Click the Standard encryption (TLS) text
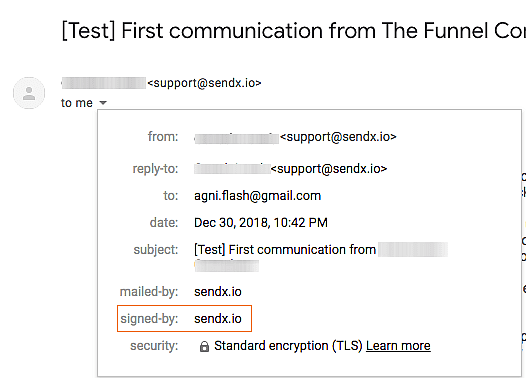This screenshot has height=378, width=526. 288,345
